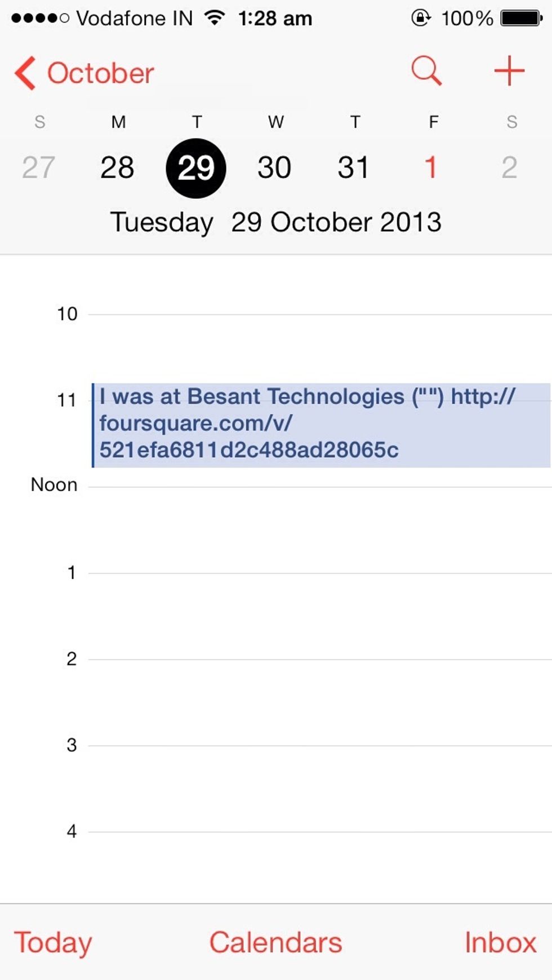Image resolution: width=552 pixels, height=980 pixels.
Task: Open the Besant Technologies calendar event
Action: pos(321,425)
